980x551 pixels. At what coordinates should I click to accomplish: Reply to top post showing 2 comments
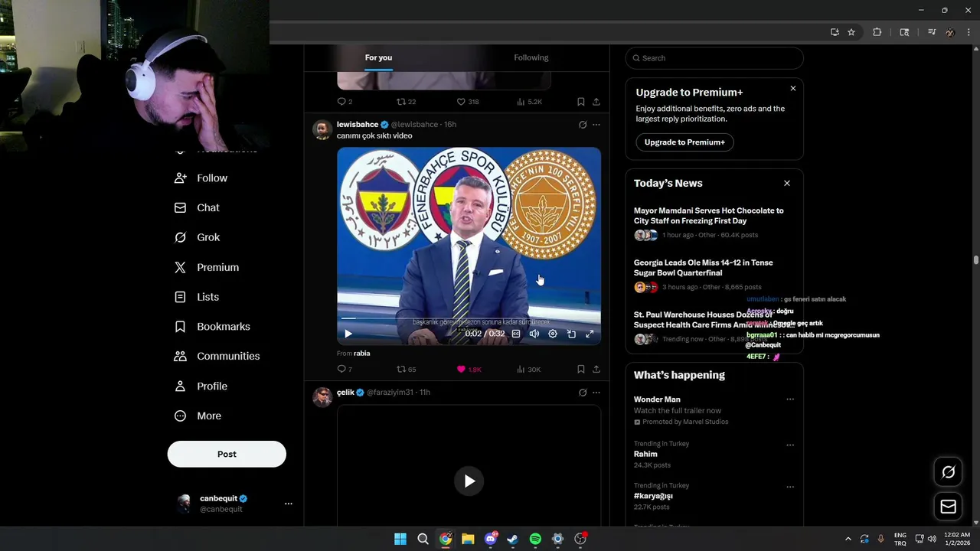pyautogui.click(x=345, y=102)
